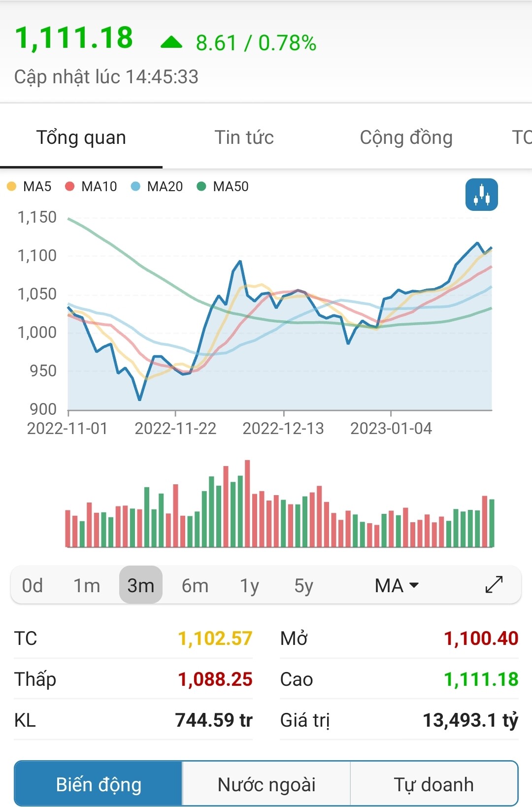This screenshot has width=532, height=807.
Task: Toggle the MA20 legend series
Action: (x=157, y=187)
